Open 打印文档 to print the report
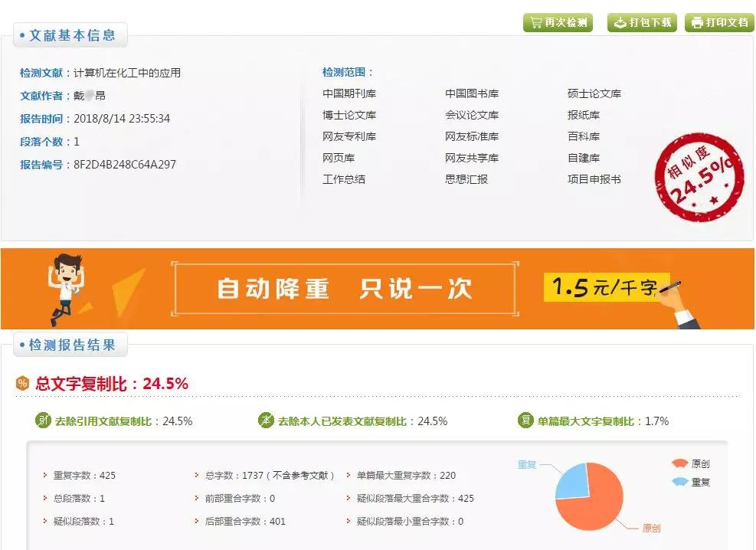The image size is (756, 550). [x=718, y=22]
